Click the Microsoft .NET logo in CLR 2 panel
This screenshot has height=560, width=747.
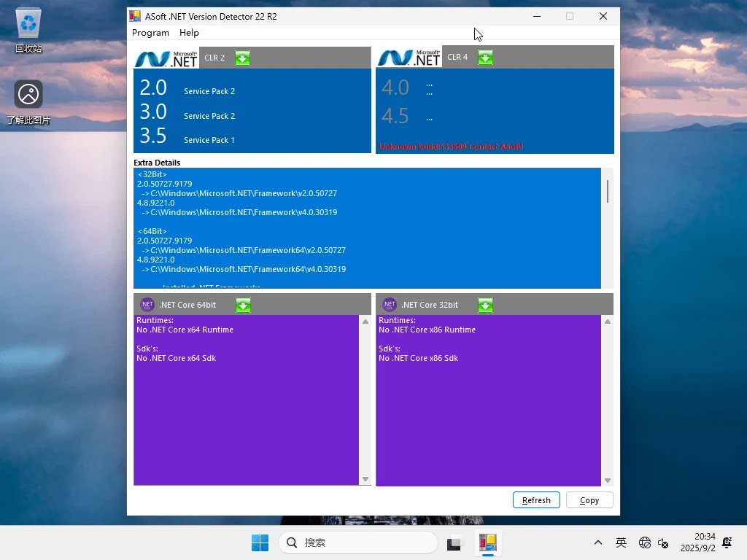pos(166,58)
